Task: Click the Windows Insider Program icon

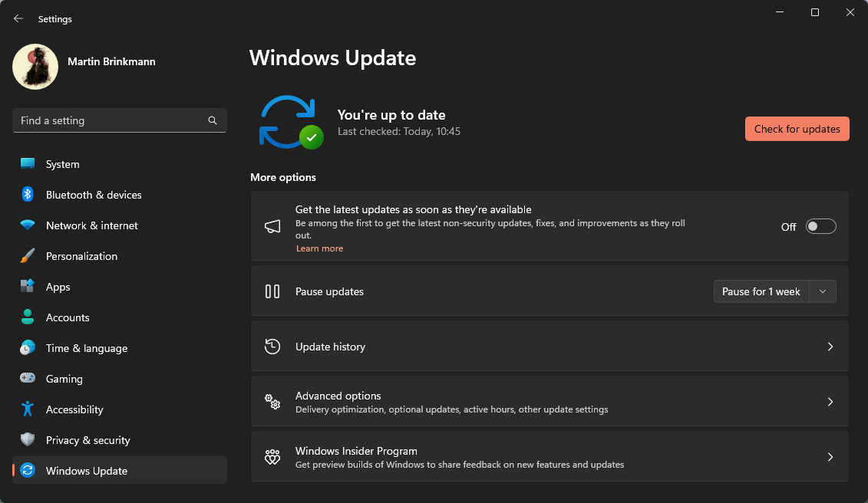Action: click(x=272, y=457)
